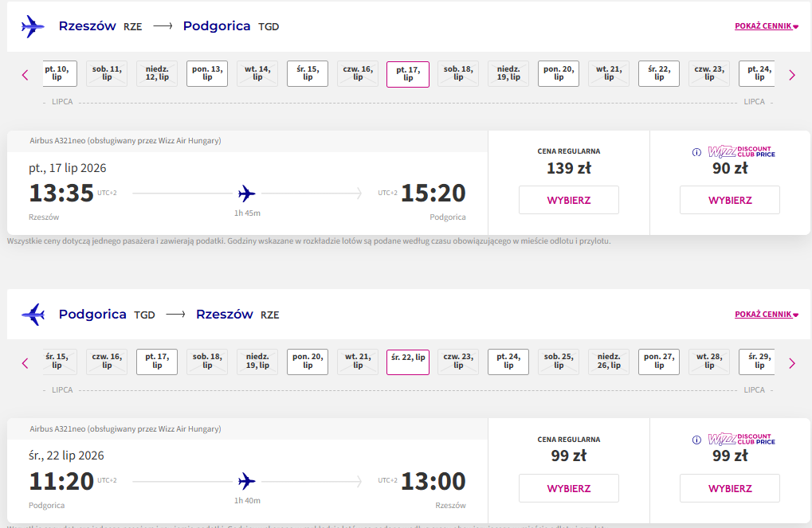This screenshot has width=812, height=528.
Task: Choose return regular price 99 zł Wybierz
Action: 569,488
